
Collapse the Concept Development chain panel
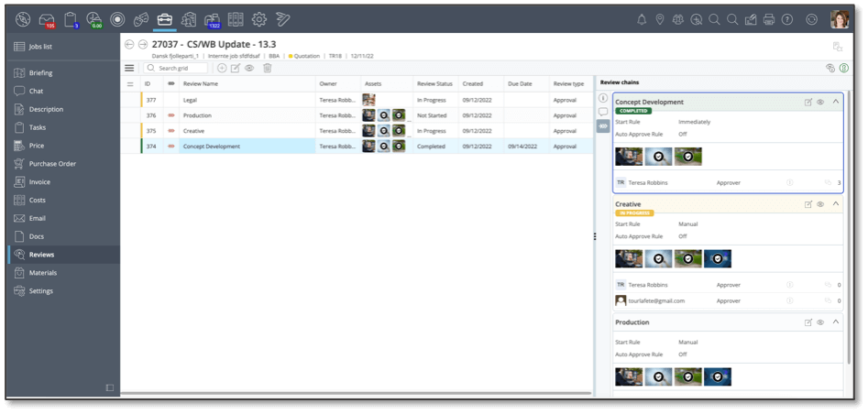(836, 103)
